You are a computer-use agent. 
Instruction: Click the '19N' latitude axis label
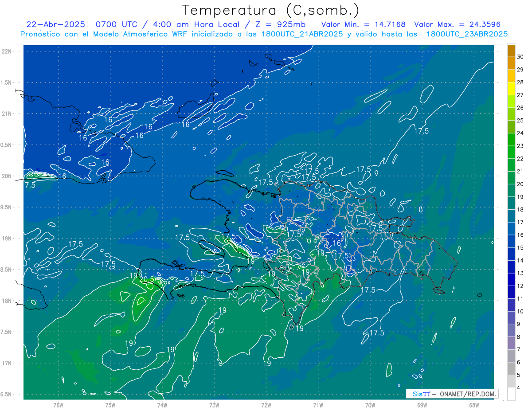pos(7,239)
